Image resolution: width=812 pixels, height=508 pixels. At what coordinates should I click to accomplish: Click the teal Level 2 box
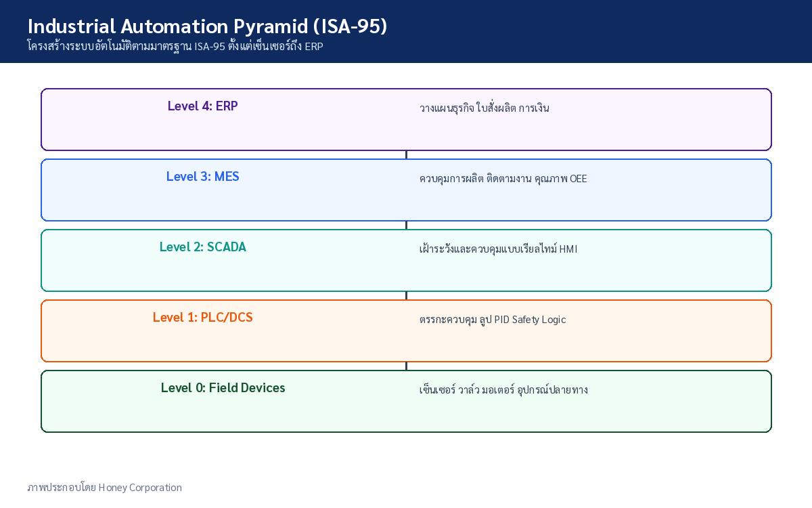pos(406,260)
